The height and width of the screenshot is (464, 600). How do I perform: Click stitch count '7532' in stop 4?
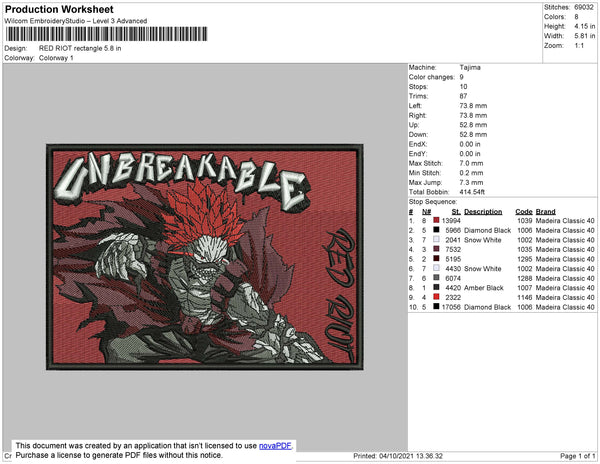pos(453,249)
